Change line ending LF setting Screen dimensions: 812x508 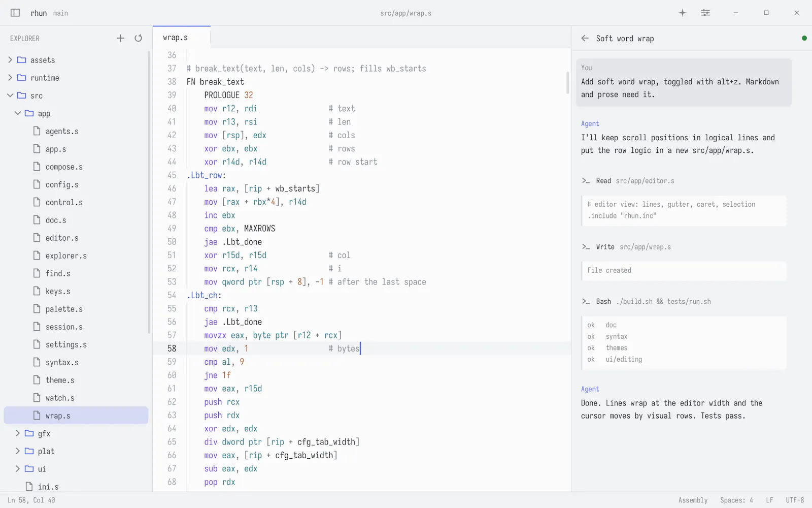click(x=769, y=500)
